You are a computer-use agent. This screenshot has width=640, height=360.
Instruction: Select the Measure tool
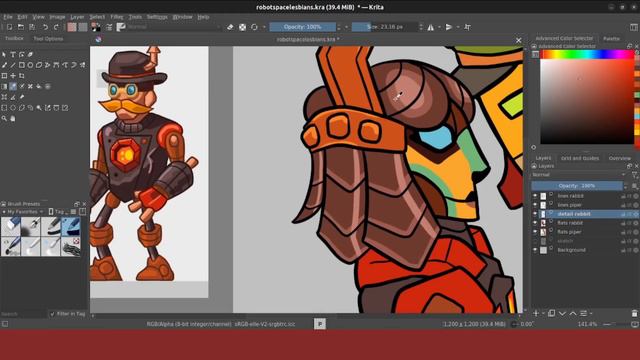pyautogui.click(x=13, y=97)
